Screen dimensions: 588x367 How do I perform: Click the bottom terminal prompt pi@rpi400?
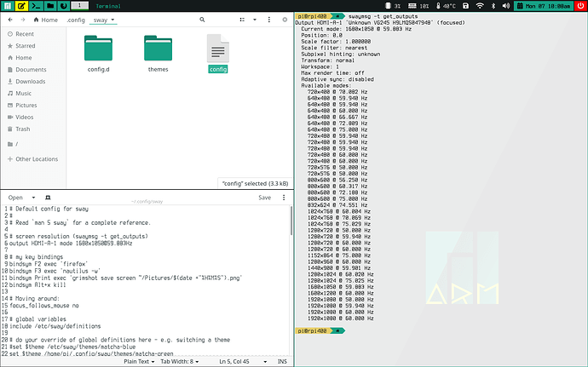tap(320, 331)
